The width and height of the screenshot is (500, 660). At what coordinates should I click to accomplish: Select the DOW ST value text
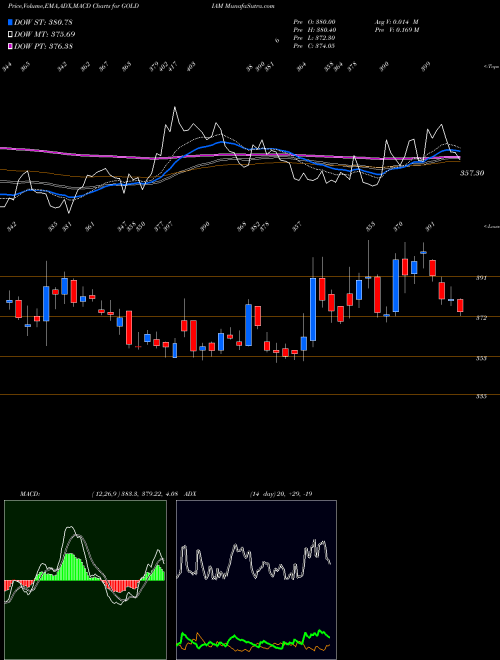click(61, 22)
